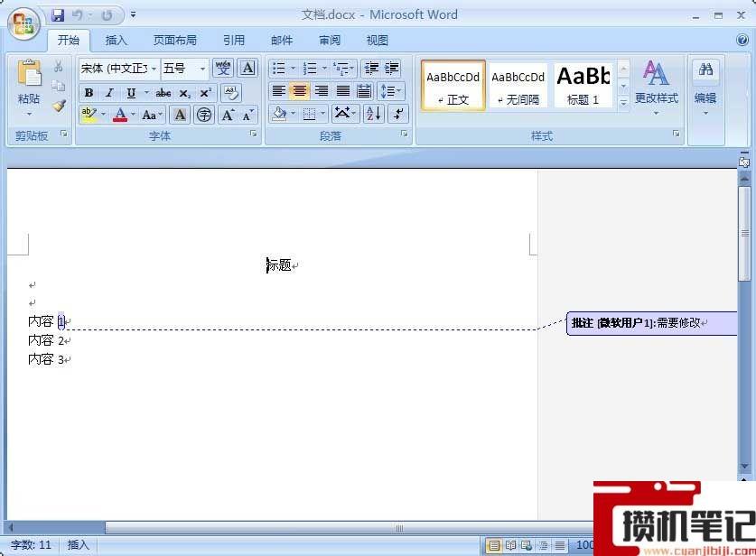Open the Change Case Aa dropdown
The height and width of the screenshot is (556, 756).
coord(153,116)
